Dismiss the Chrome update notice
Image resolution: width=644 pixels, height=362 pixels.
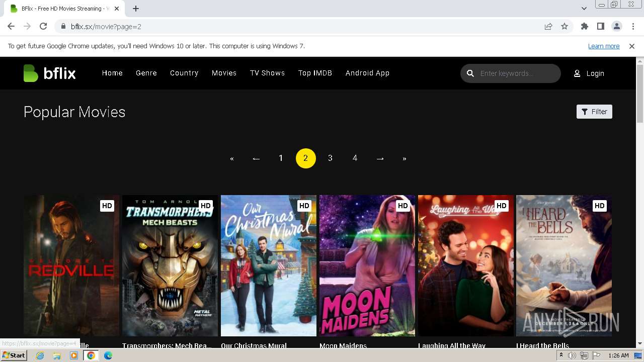[x=632, y=46]
